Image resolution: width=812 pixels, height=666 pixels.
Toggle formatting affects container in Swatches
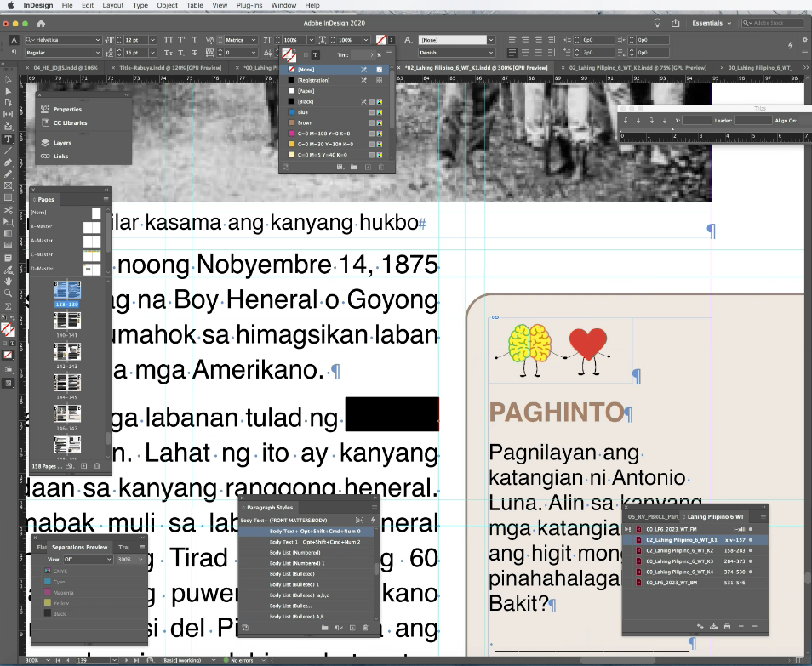click(x=306, y=54)
